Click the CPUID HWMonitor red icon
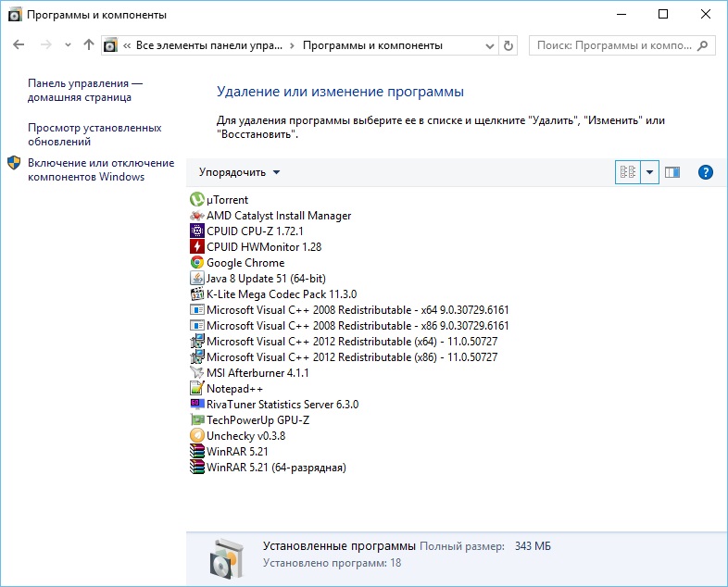 click(x=197, y=247)
